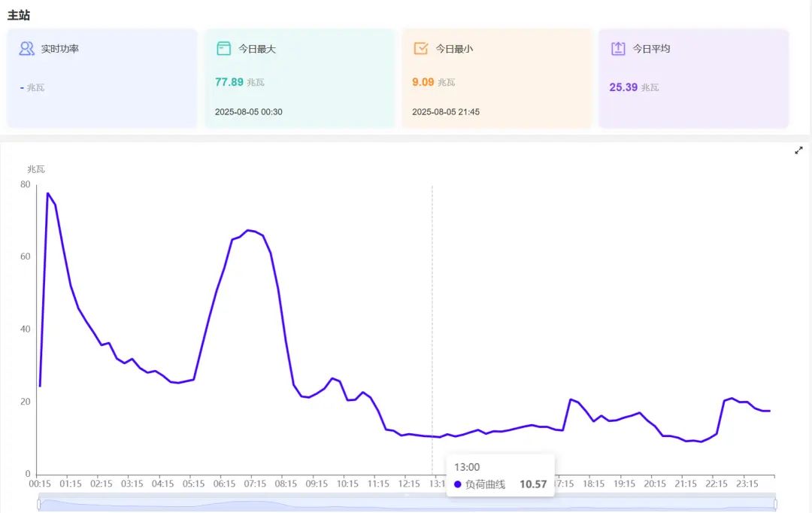This screenshot has width=812, height=513.
Task: Select the 主站 heading
Action: coord(19,15)
